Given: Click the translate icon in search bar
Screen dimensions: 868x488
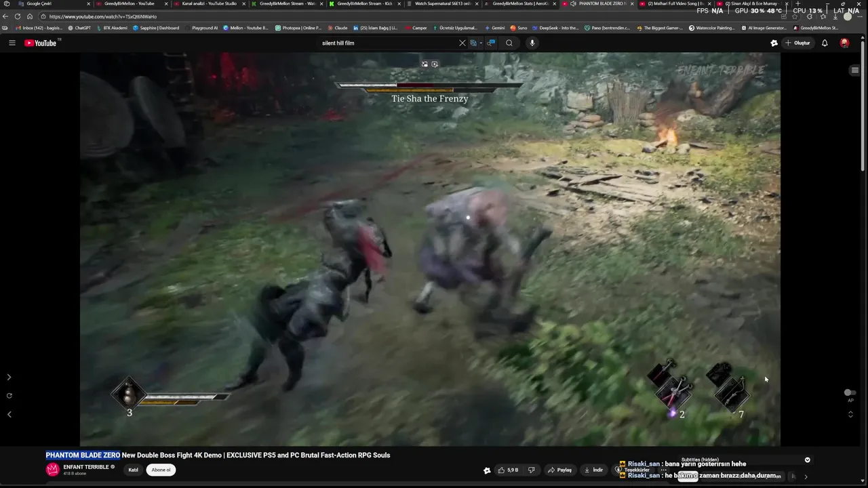Looking at the screenshot, I should click(475, 43).
